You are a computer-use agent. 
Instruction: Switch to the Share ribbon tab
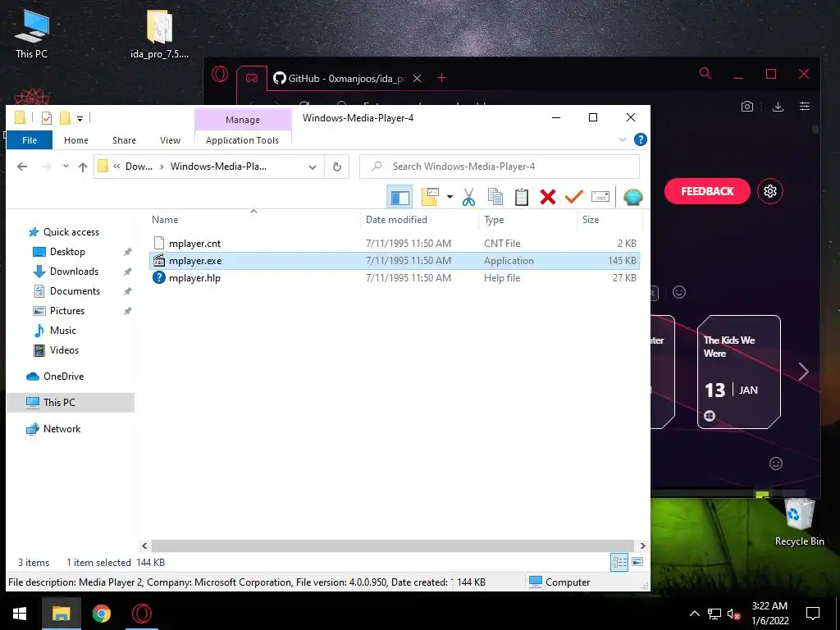point(124,139)
